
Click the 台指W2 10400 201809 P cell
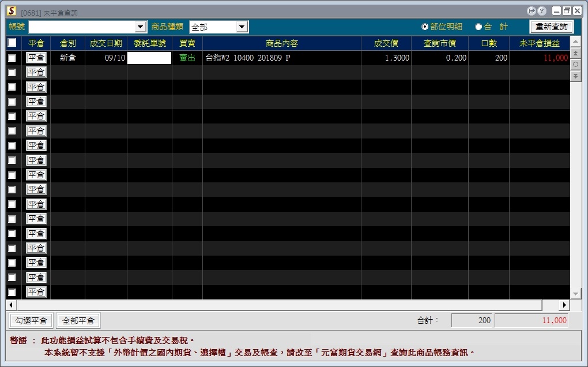[282, 58]
